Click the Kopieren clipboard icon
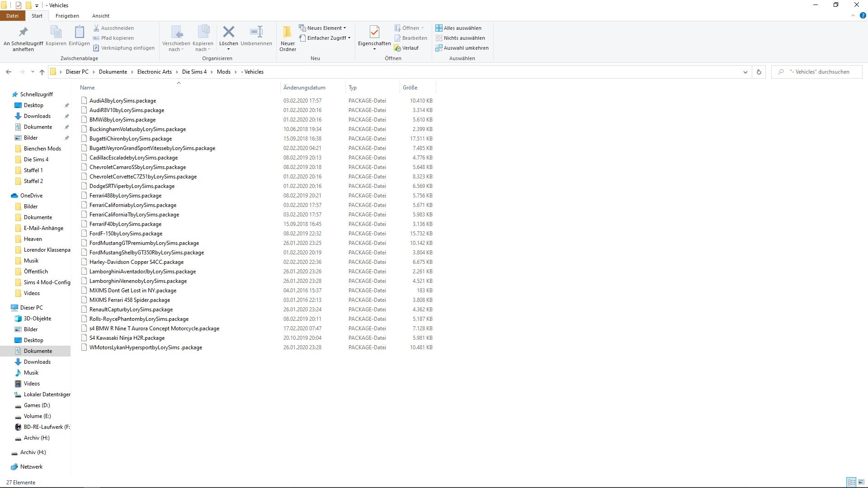868x488 pixels. pyautogui.click(x=56, y=36)
